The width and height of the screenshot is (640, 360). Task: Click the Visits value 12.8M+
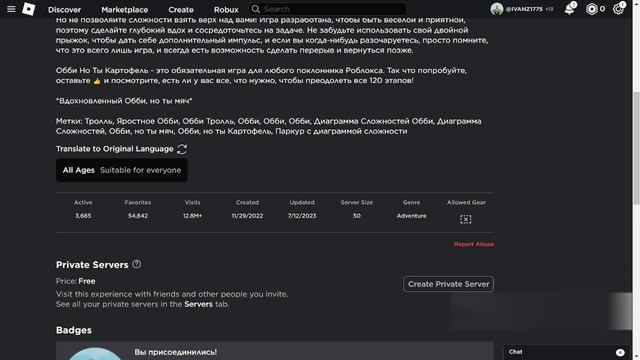(192, 216)
